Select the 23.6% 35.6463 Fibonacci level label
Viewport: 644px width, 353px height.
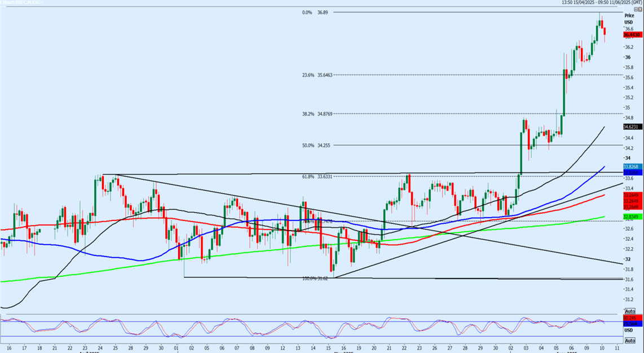click(317, 75)
